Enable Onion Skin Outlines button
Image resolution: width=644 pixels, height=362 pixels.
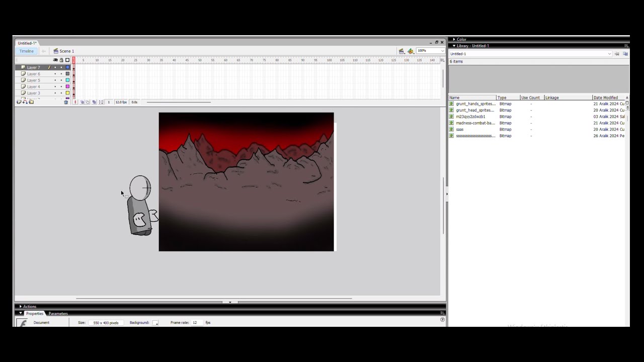click(88, 102)
